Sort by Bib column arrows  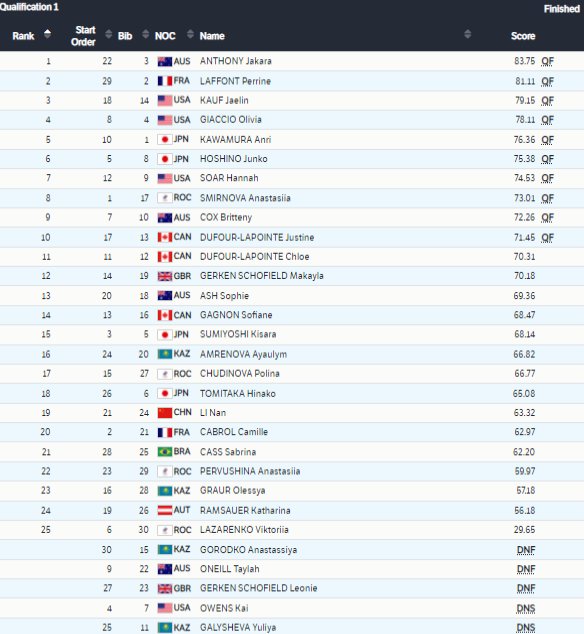(146, 34)
